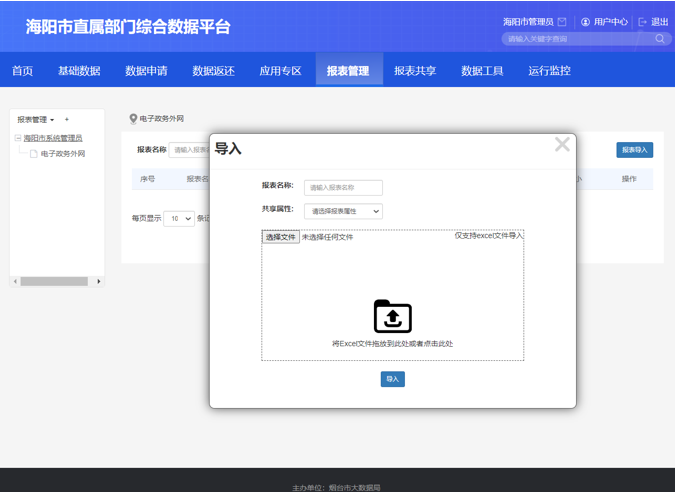Click the 操作 column header
The height and width of the screenshot is (493, 675).
coord(629,179)
